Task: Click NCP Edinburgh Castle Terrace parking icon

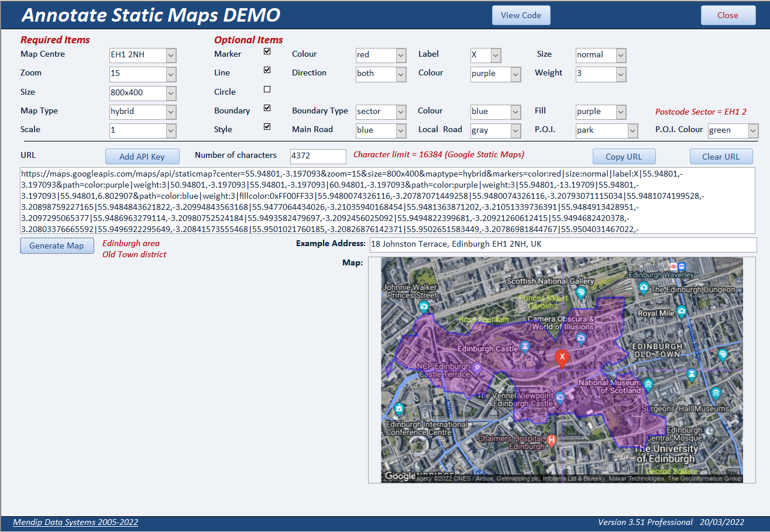Action: [x=477, y=368]
